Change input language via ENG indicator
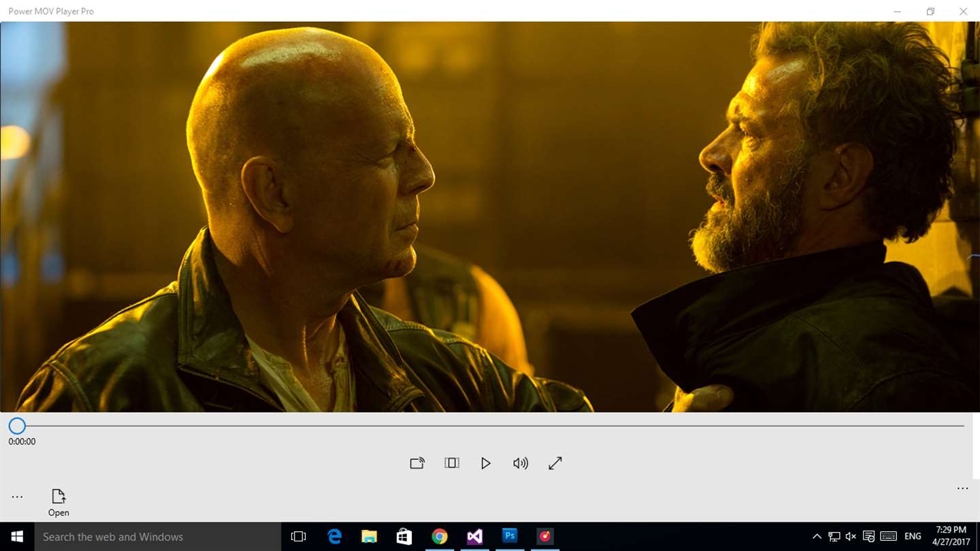 tap(913, 537)
